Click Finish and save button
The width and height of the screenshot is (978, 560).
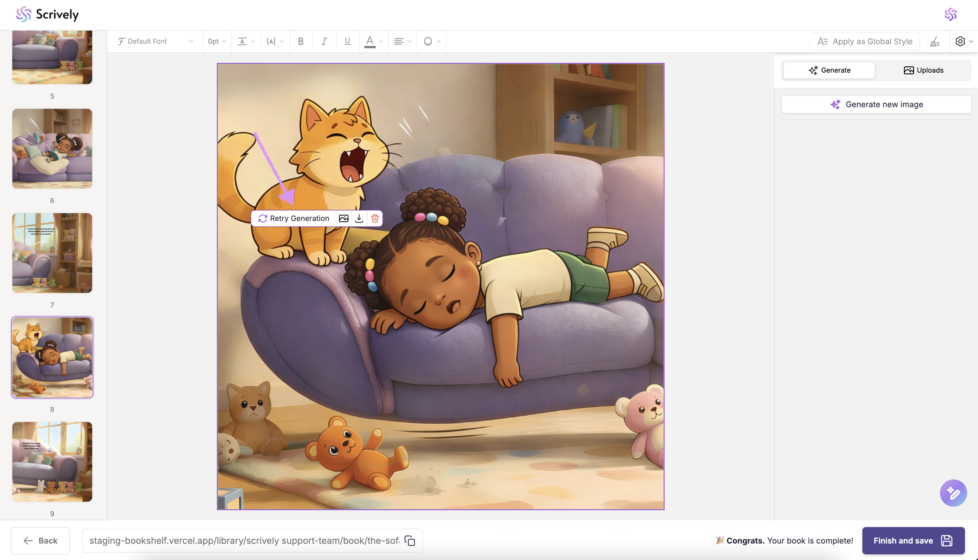tap(913, 540)
